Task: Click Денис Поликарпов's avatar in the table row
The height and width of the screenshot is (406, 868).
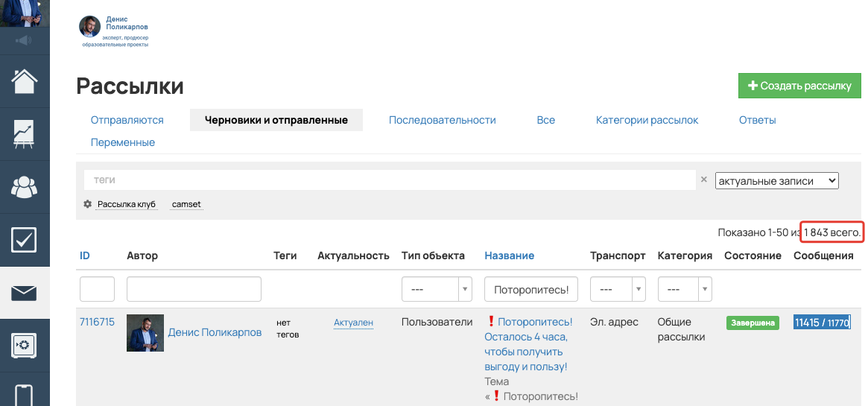Action: tap(145, 332)
